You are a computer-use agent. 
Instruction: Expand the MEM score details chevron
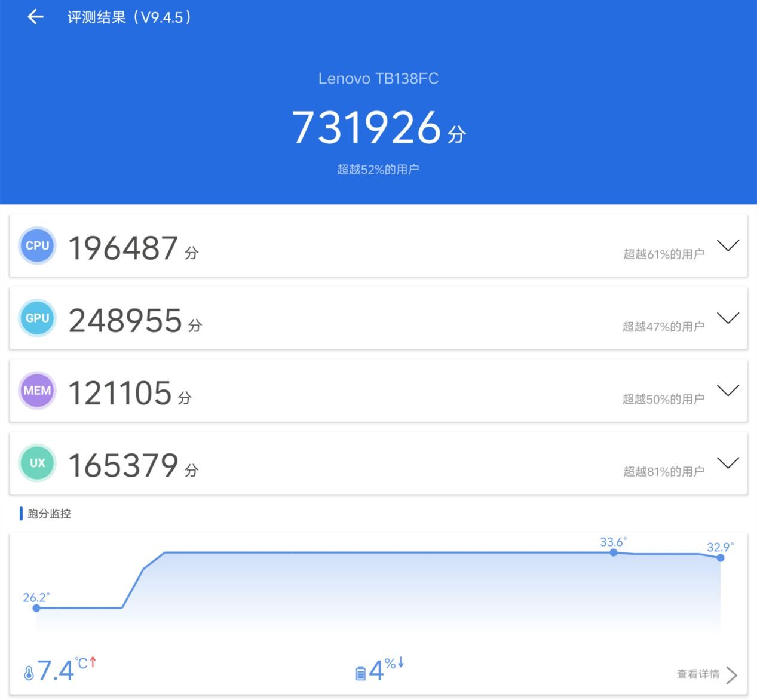pyautogui.click(x=728, y=391)
